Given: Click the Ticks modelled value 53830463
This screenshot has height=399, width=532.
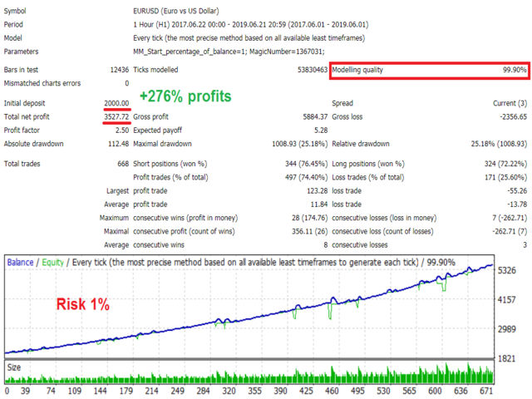Looking at the screenshot, I should point(301,71).
